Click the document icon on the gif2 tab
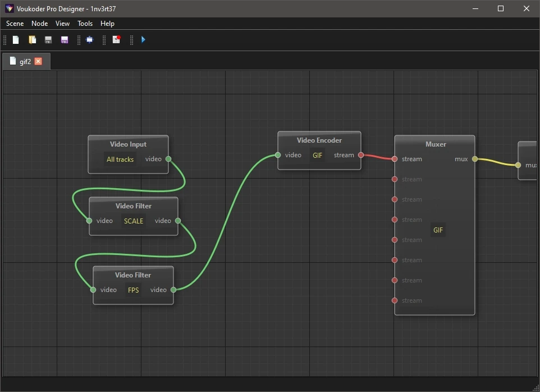Image resolution: width=540 pixels, height=392 pixels. [13, 61]
